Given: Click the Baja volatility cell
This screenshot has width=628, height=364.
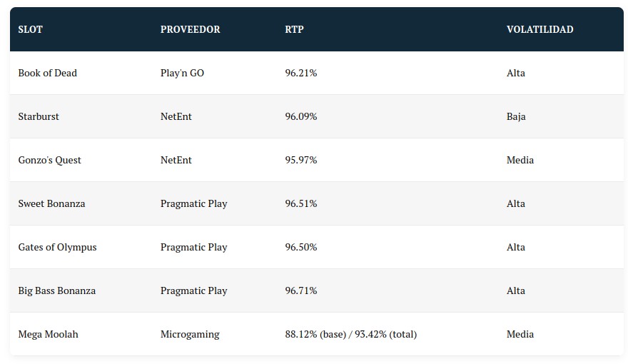Looking at the screenshot, I should click(516, 116).
